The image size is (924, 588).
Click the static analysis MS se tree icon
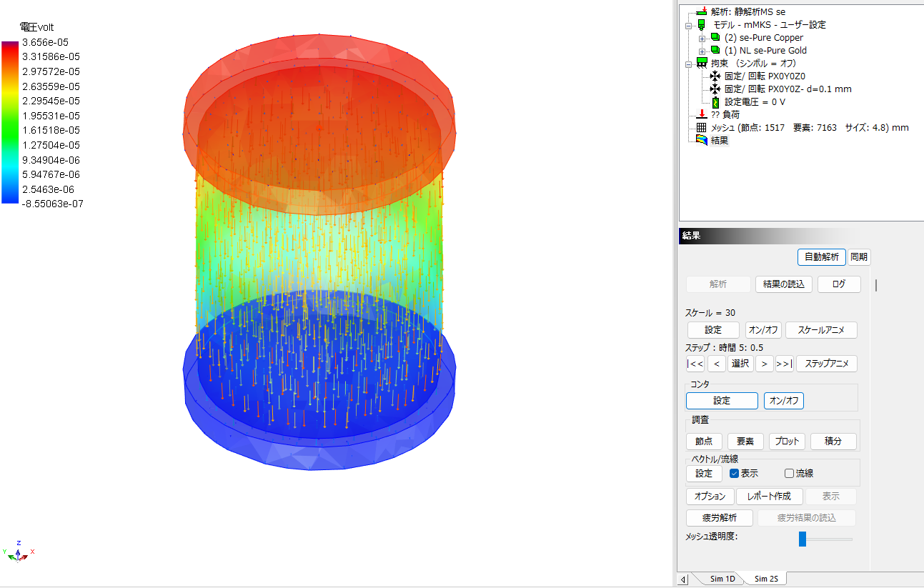pyautogui.click(x=702, y=11)
